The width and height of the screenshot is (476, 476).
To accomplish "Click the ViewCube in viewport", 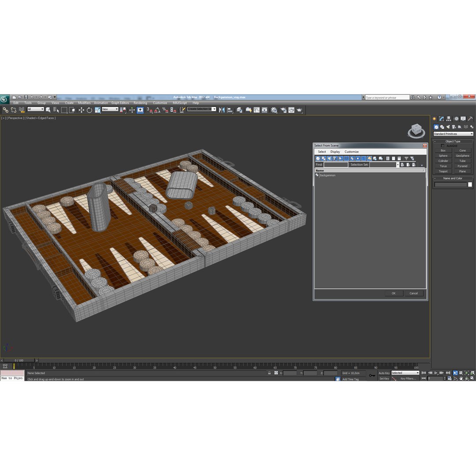I will tap(416, 131).
